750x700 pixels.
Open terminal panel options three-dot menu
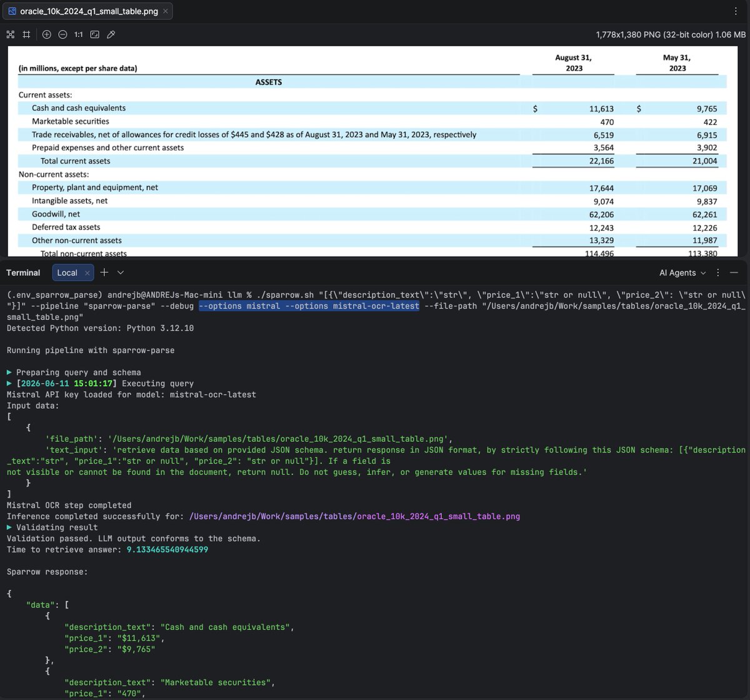718,272
